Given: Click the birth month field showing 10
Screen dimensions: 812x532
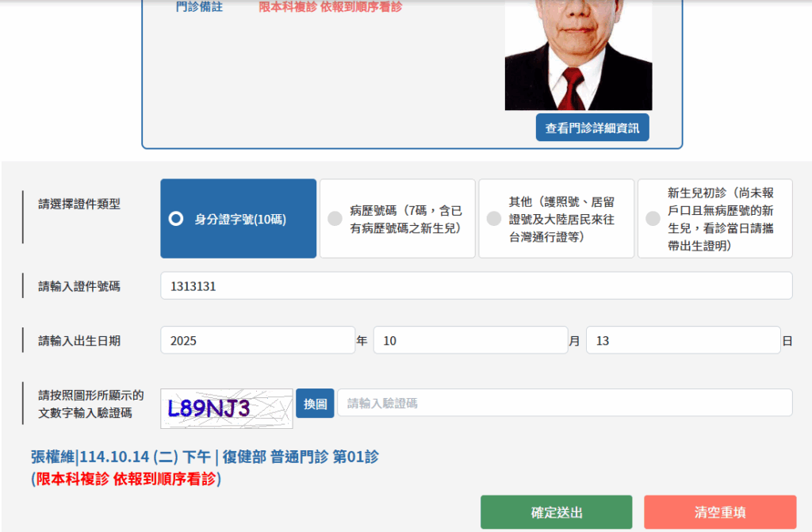Looking at the screenshot, I should [470, 340].
